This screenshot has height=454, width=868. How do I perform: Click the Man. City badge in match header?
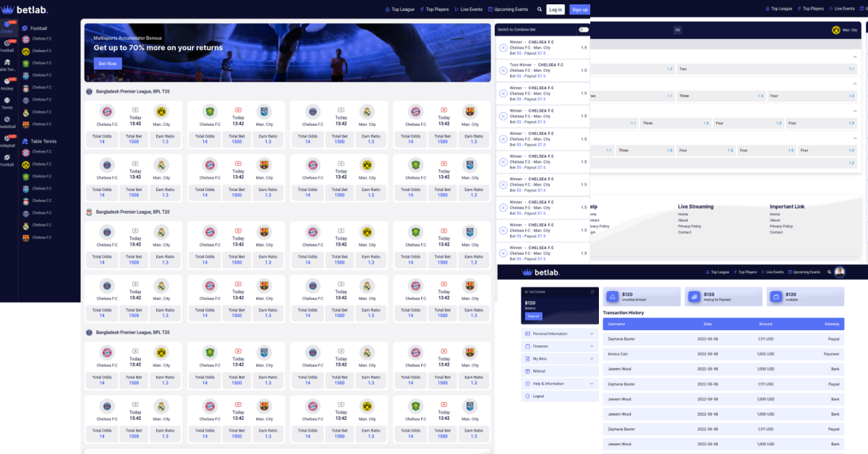[836, 30]
